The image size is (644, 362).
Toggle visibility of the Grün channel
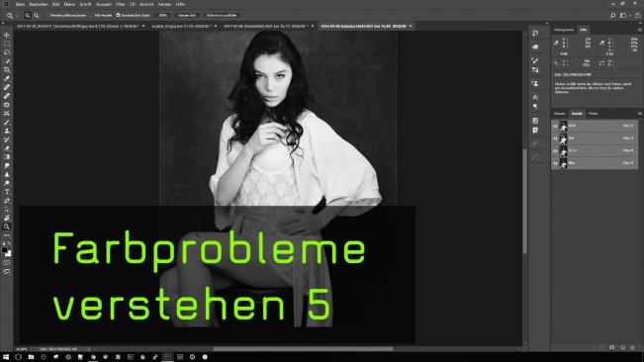coord(555,151)
